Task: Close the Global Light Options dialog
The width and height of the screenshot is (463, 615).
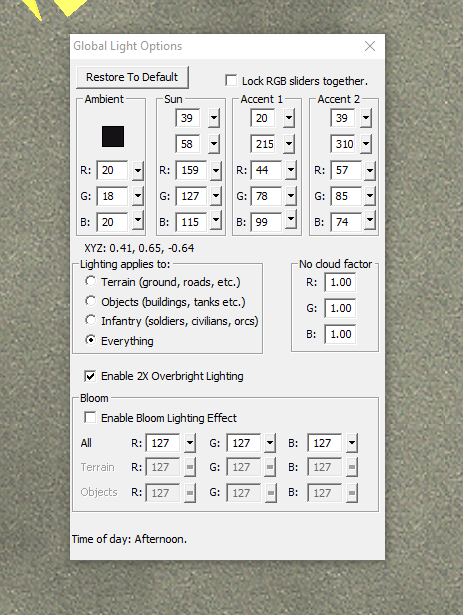Action: pyautogui.click(x=370, y=46)
